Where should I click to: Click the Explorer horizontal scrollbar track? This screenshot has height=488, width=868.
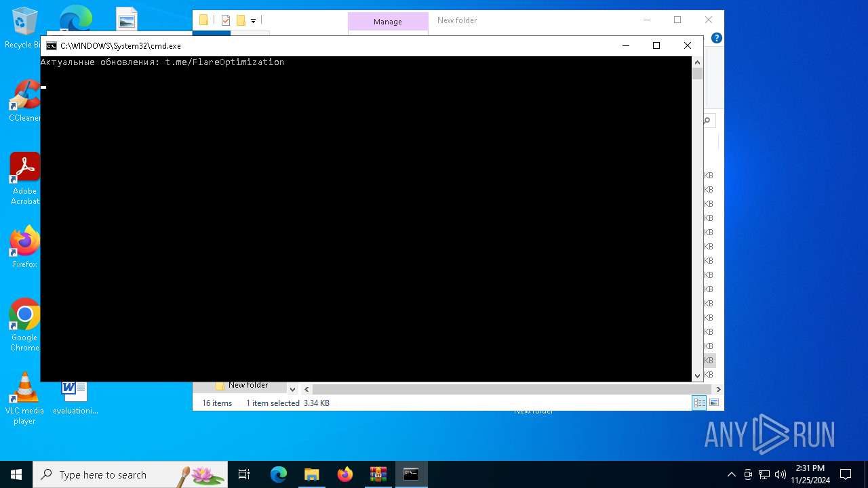coord(512,389)
